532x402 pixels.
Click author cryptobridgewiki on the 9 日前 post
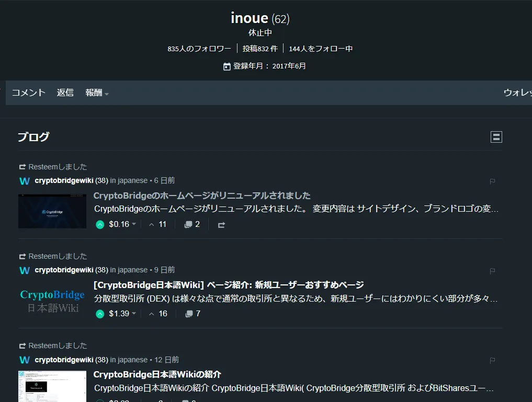pos(64,270)
